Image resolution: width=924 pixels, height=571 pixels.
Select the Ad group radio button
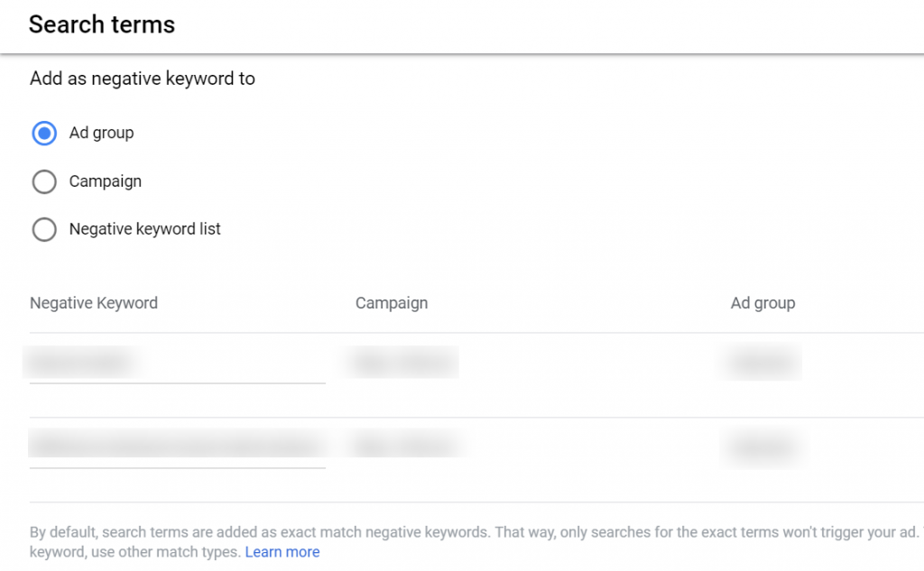pos(44,134)
